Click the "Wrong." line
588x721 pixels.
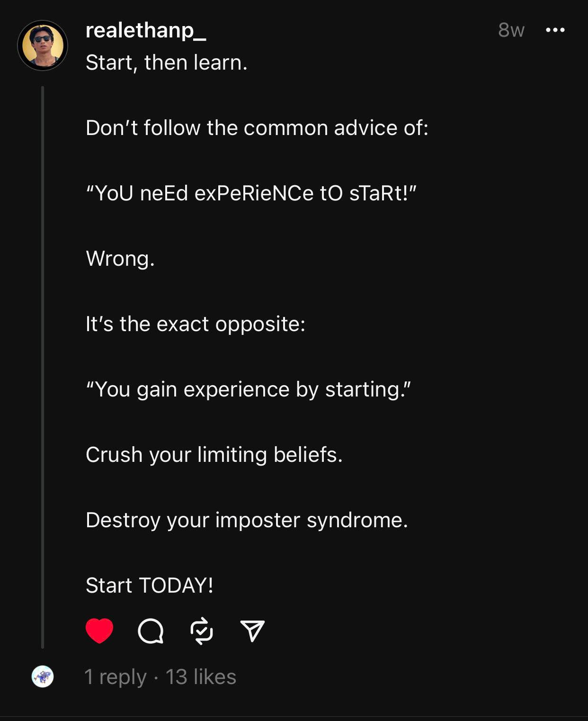120,259
